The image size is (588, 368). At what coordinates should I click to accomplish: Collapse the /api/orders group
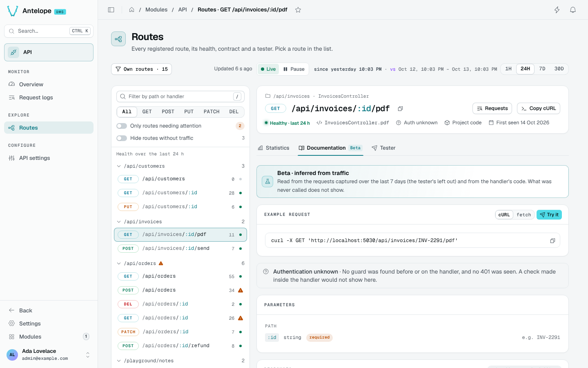click(x=180, y=263)
